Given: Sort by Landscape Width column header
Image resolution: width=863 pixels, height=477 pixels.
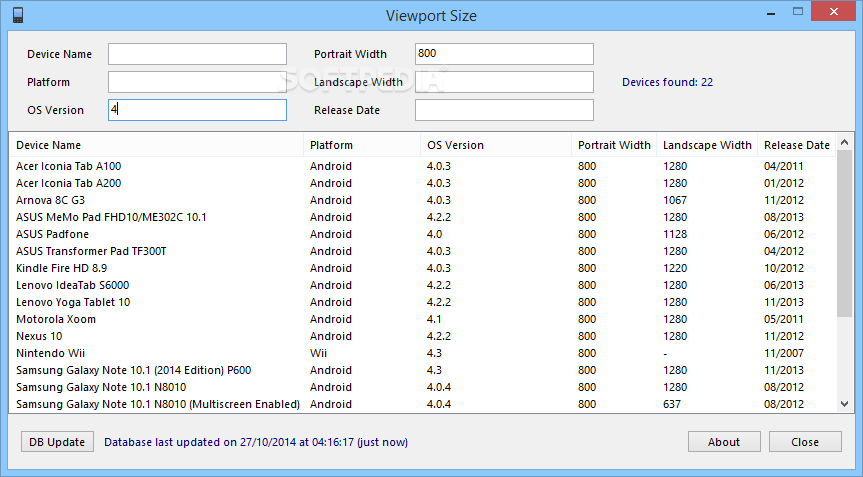Looking at the screenshot, I should tap(707, 145).
